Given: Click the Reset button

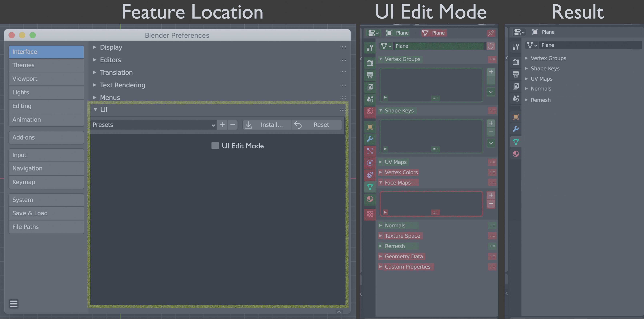Looking at the screenshot, I should (x=317, y=125).
